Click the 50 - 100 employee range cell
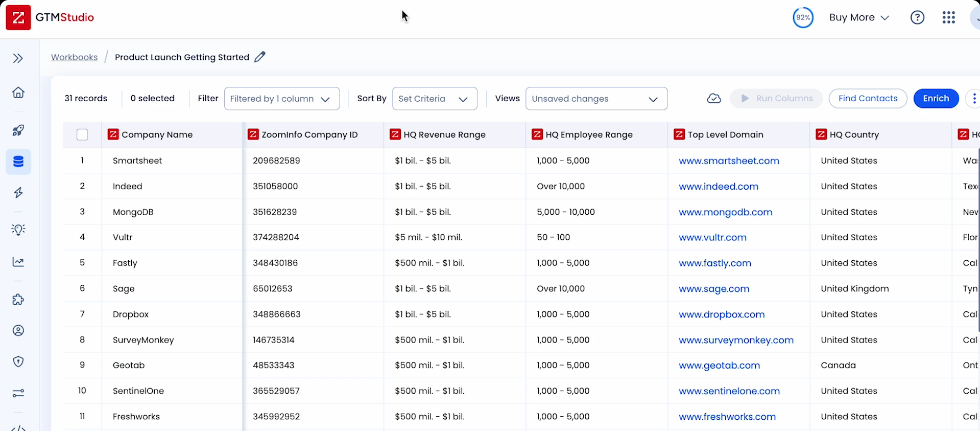The image size is (980, 431). pos(596,237)
